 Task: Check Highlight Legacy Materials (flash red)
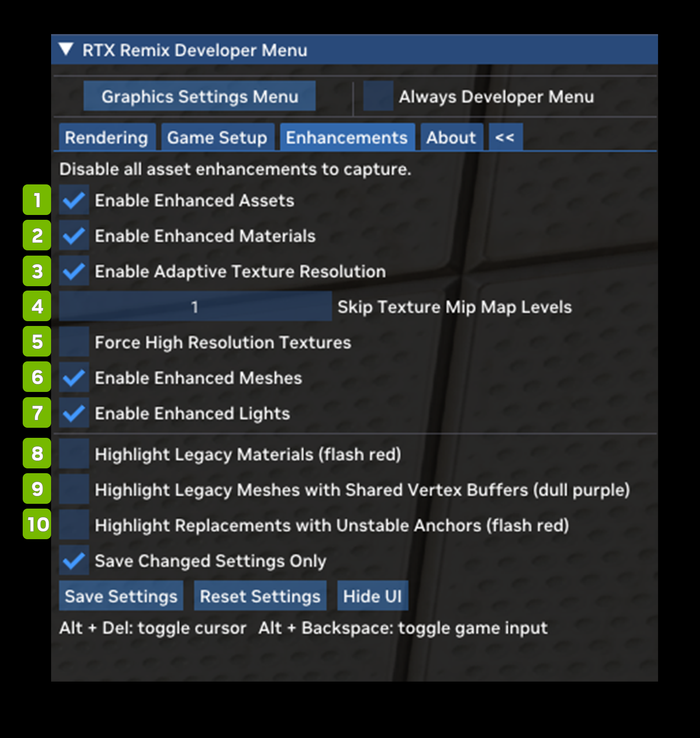74,454
